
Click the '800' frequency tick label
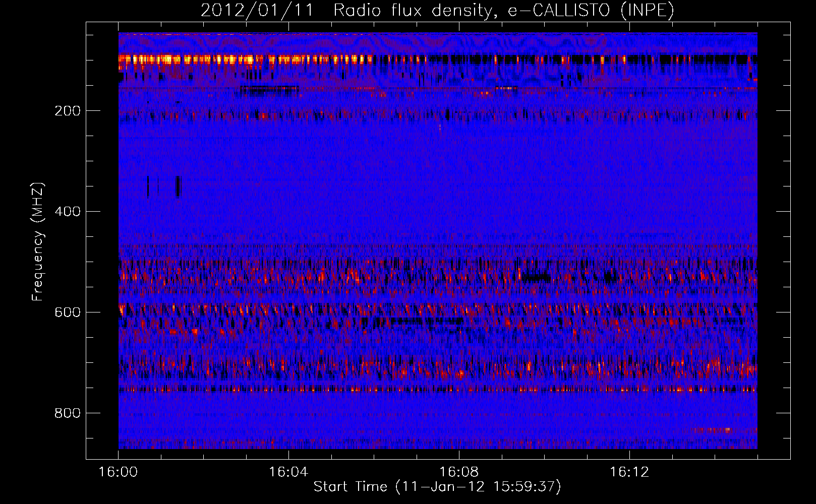click(68, 413)
